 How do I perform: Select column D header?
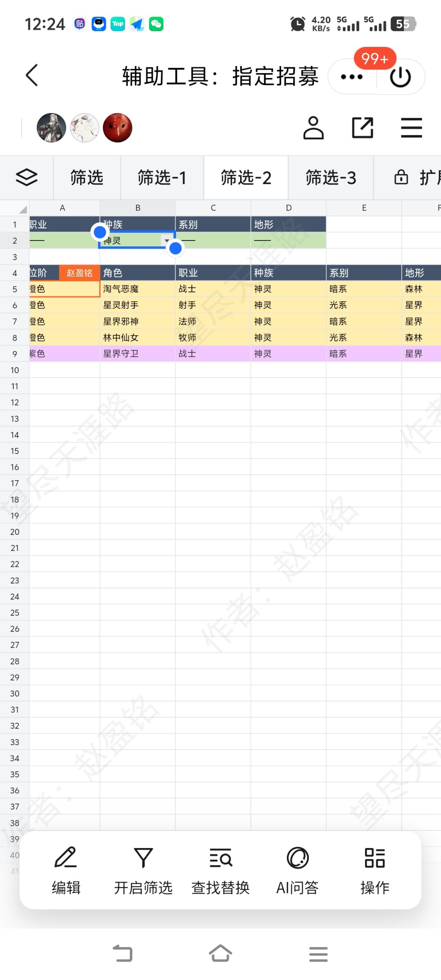[x=289, y=208]
